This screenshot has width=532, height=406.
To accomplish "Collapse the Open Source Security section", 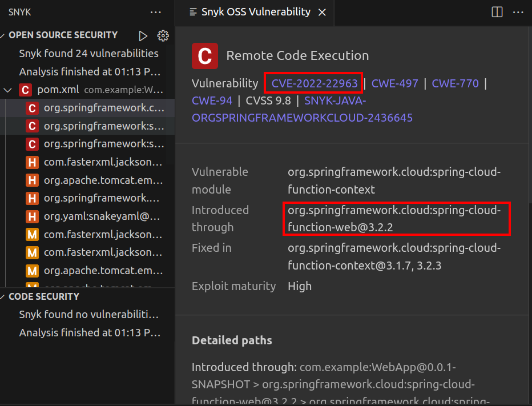I will [x=4, y=35].
